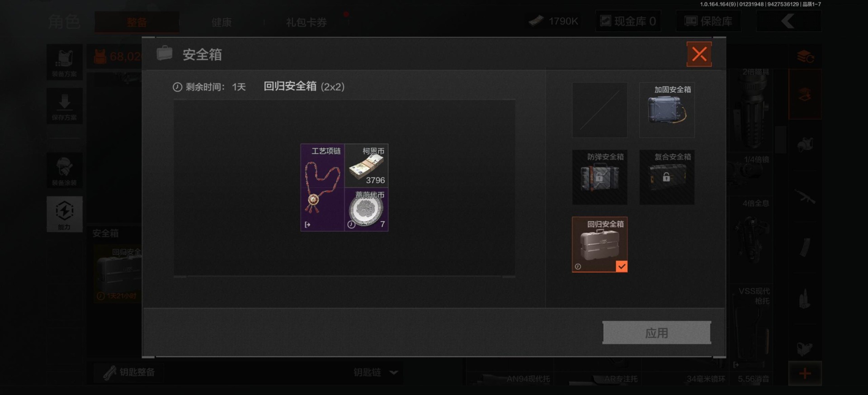Click the 保存方案 save loadout icon
This screenshot has width=868, height=395.
(x=64, y=106)
